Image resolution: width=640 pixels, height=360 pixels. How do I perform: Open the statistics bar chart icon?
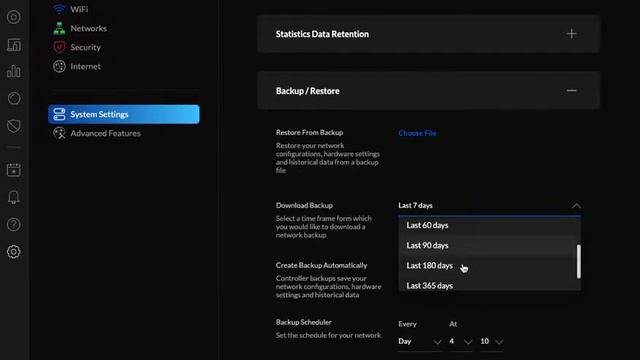(13, 71)
